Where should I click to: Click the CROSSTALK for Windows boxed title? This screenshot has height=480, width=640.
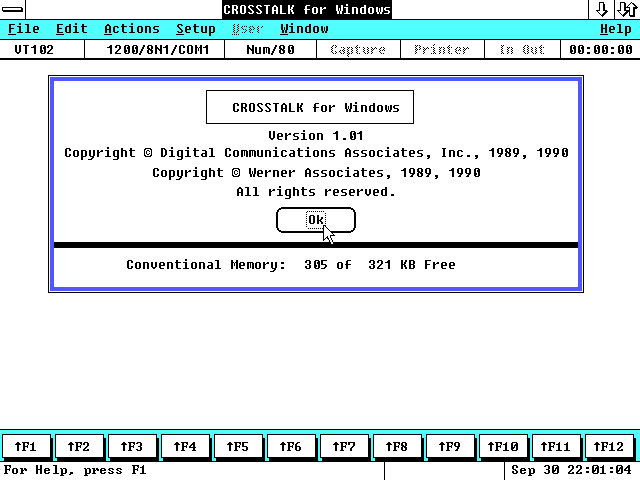pos(310,107)
